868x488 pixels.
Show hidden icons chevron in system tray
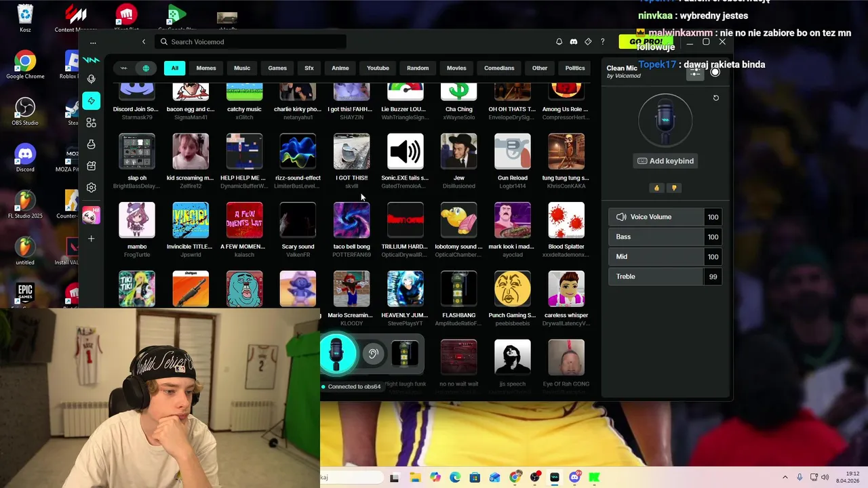coord(785,477)
